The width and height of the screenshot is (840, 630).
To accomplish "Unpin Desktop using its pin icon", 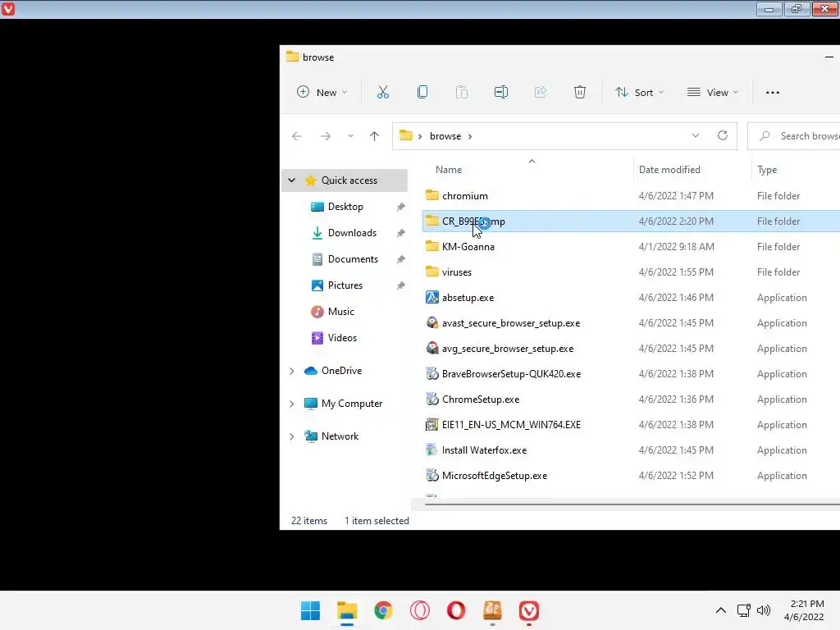I will pyautogui.click(x=400, y=207).
